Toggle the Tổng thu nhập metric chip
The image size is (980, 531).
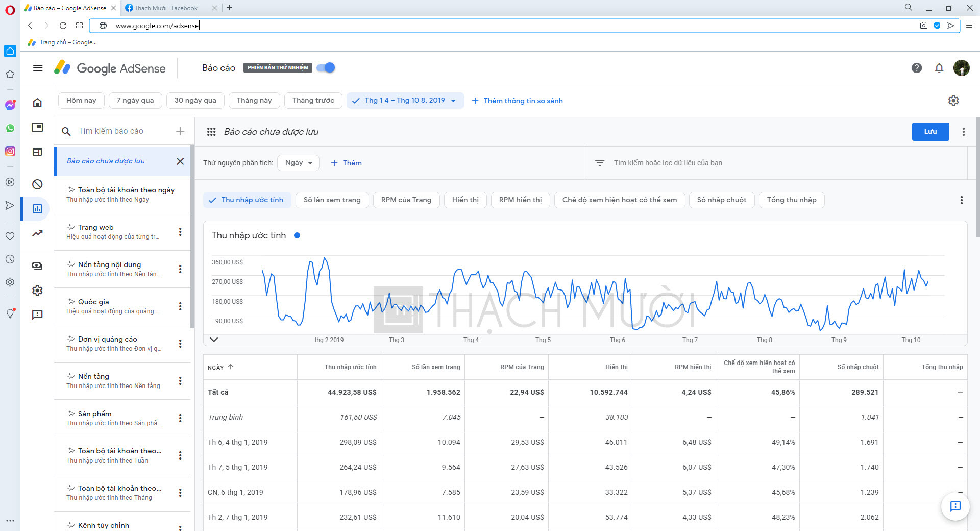792,200
